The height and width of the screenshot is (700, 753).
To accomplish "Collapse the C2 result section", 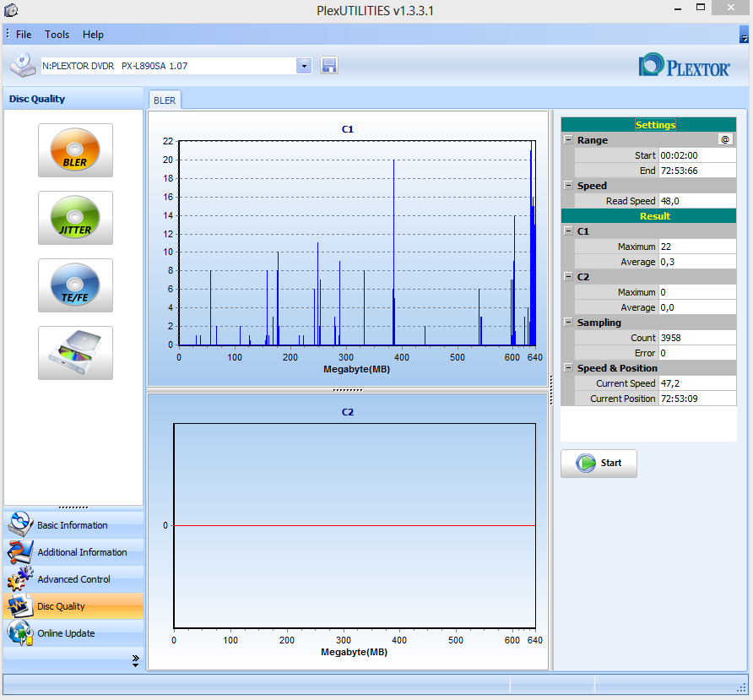I will tap(568, 277).
